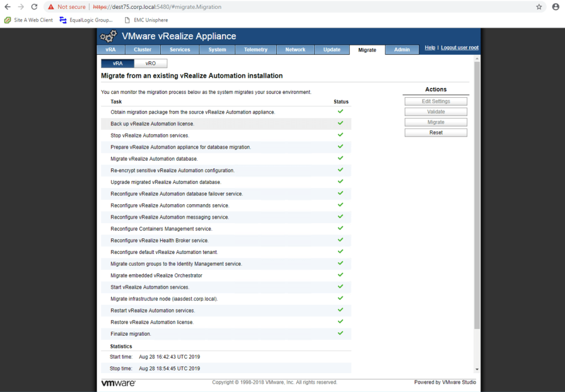The image size is (565, 392).
Task: Open the EMC Unisphere bookmark
Action: 146,20
